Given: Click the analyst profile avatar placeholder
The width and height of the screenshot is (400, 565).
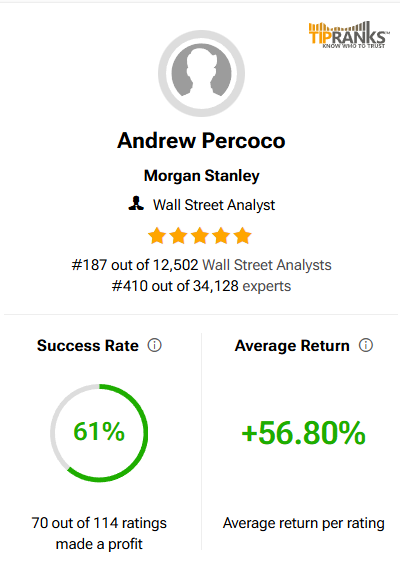Looking at the screenshot, I should [x=201, y=73].
